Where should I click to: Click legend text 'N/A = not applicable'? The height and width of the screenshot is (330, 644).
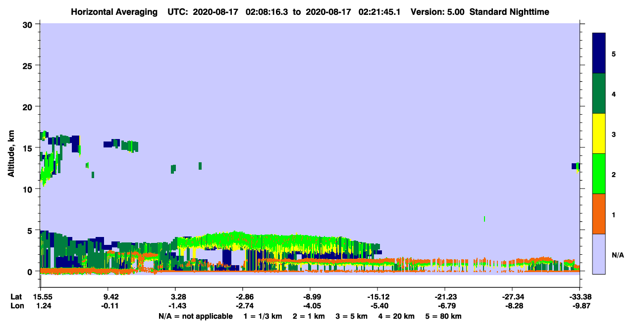[195, 316]
